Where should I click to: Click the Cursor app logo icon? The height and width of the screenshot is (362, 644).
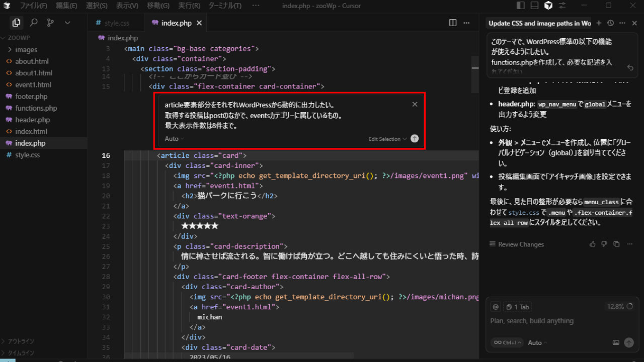click(x=7, y=6)
